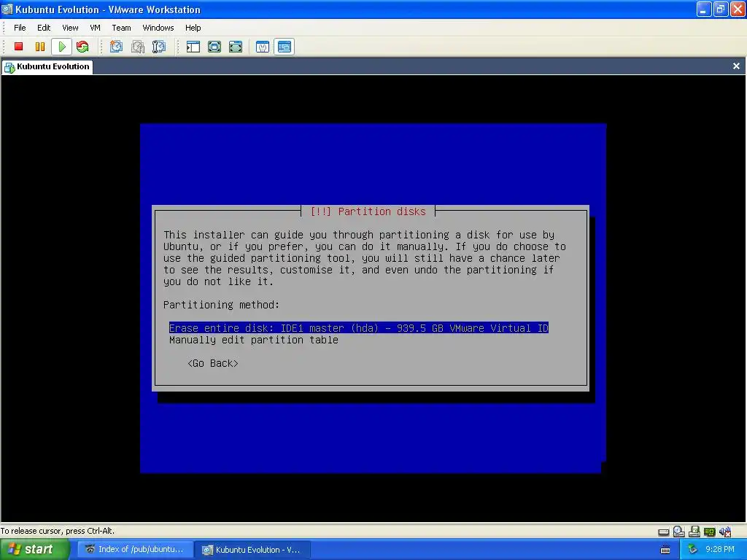
Task: Click the keyboard icon in taskbar
Action: (665, 550)
